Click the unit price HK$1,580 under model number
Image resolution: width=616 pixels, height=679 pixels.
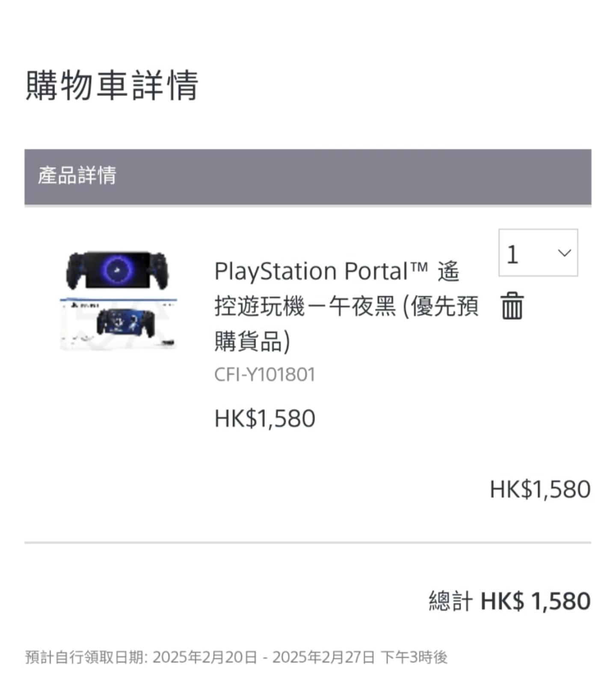click(x=264, y=418)
